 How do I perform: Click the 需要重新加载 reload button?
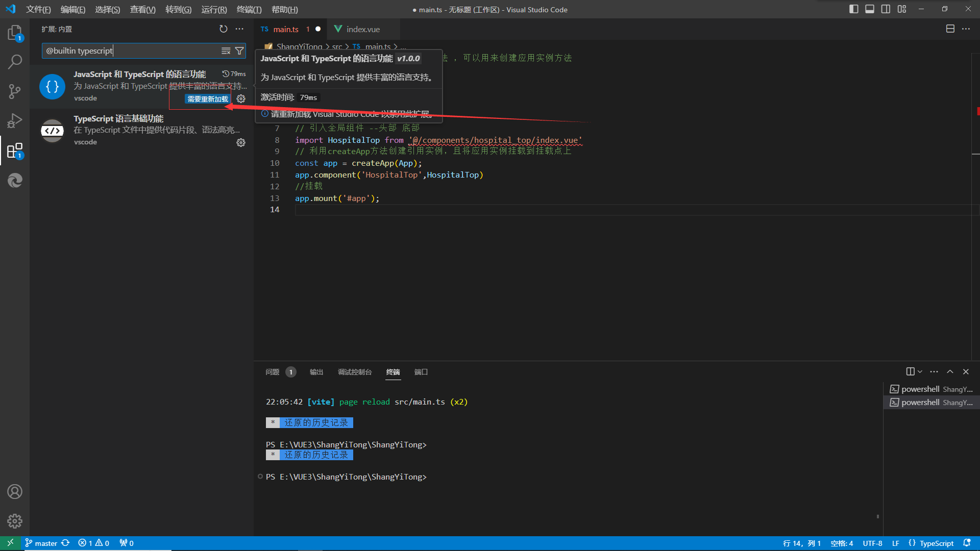tap(207, 99)
